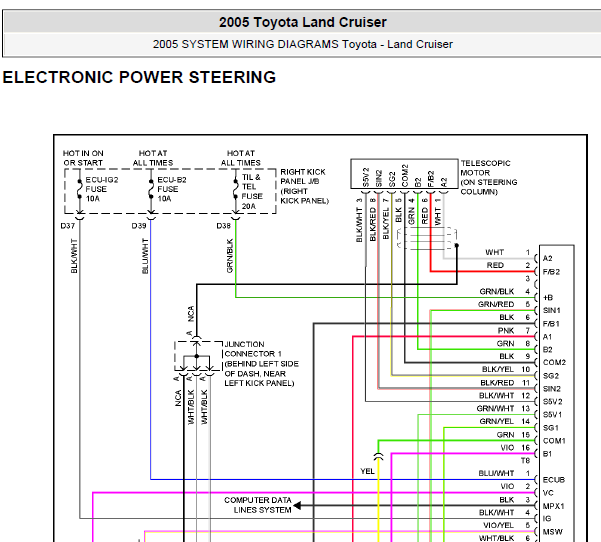Click the SIN1 terminal label
601x542 pixels.
point(552,310)
